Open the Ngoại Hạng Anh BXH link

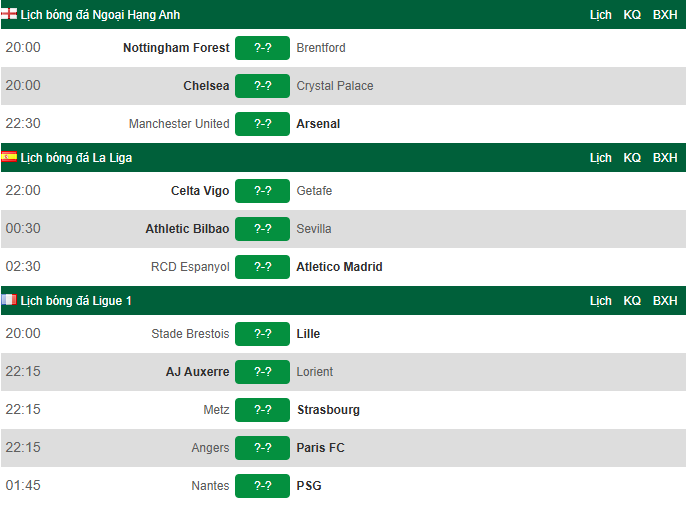click(x=665, y=15)
